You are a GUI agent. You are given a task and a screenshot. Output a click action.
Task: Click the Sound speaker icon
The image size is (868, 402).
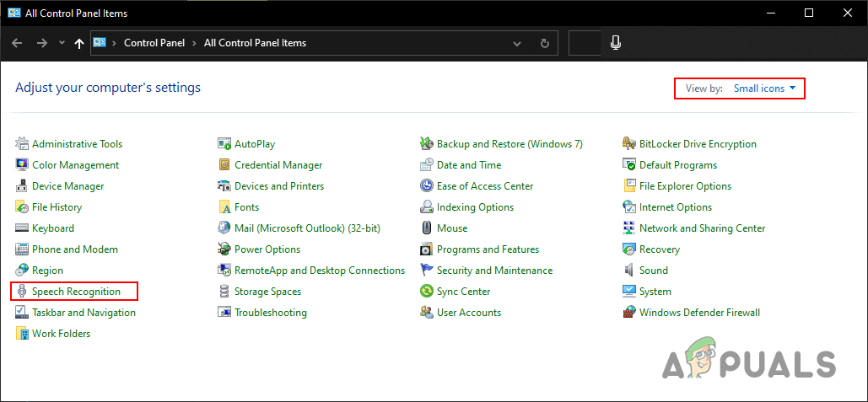[x=629, y=271]
